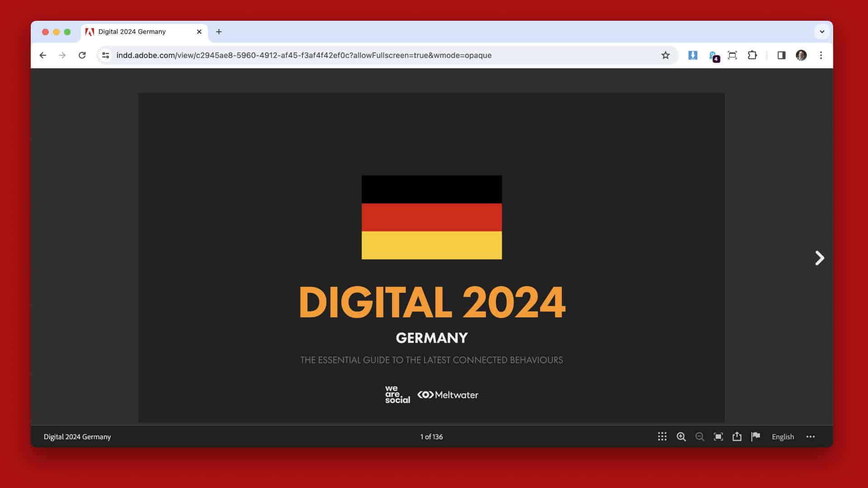The image size is (868, 488).
Task: Open Chrome's three-dot browser menu
Action: click(x=821, y=55)
